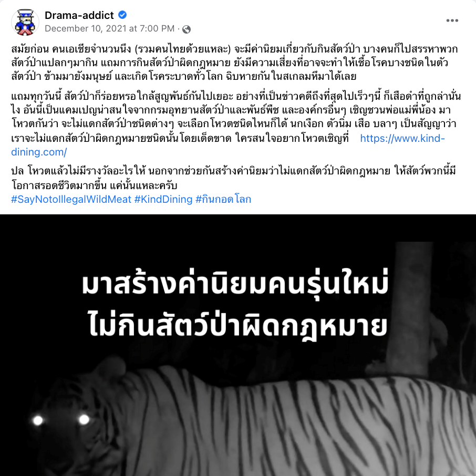
Task: Click the headline มาสร้างค่านิยมคนรุ่นใหม่ in the image
Action: click(x=235, y=284)
